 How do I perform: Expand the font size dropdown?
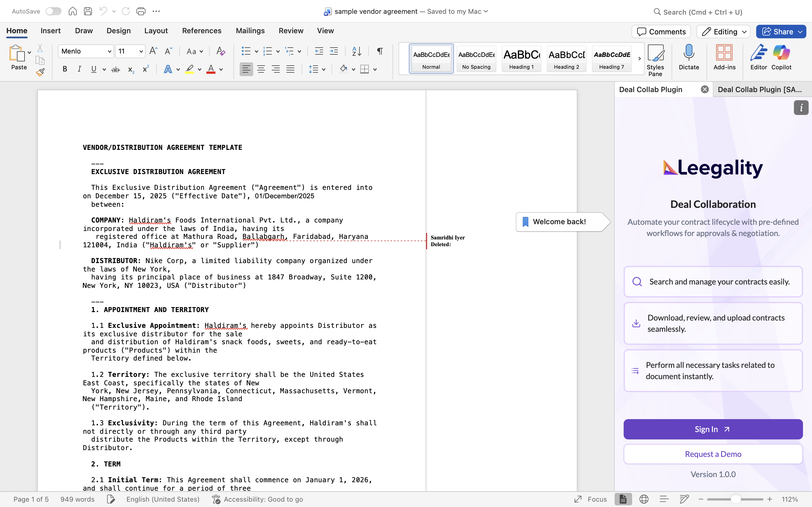[x=141, y=51]
